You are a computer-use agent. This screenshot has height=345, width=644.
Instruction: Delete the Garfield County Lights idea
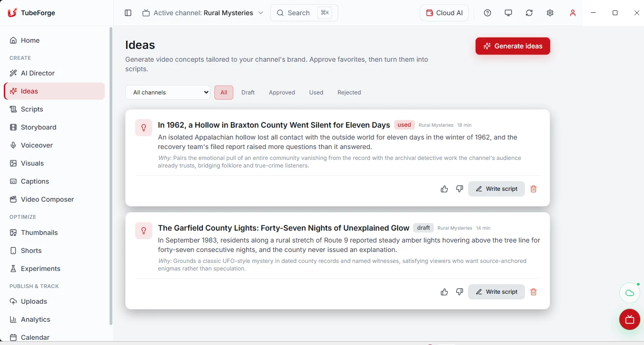pos(534,292)
